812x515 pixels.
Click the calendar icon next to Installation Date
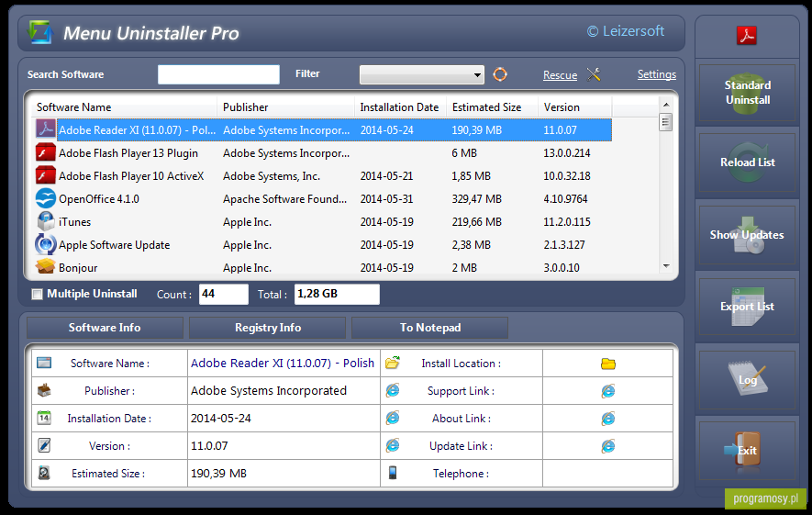tap(44, 418)
